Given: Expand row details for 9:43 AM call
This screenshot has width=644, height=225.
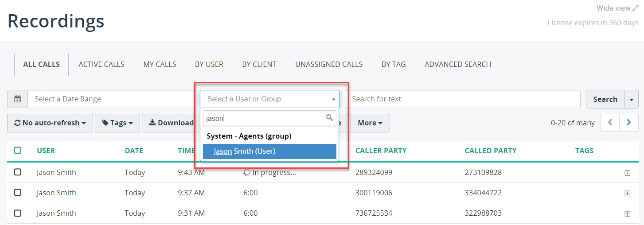Looking at the screenshot, I should point(627,173).
